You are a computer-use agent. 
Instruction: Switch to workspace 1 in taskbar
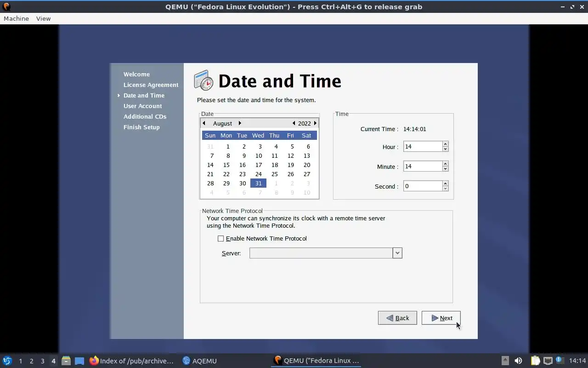tap(20, 361)
